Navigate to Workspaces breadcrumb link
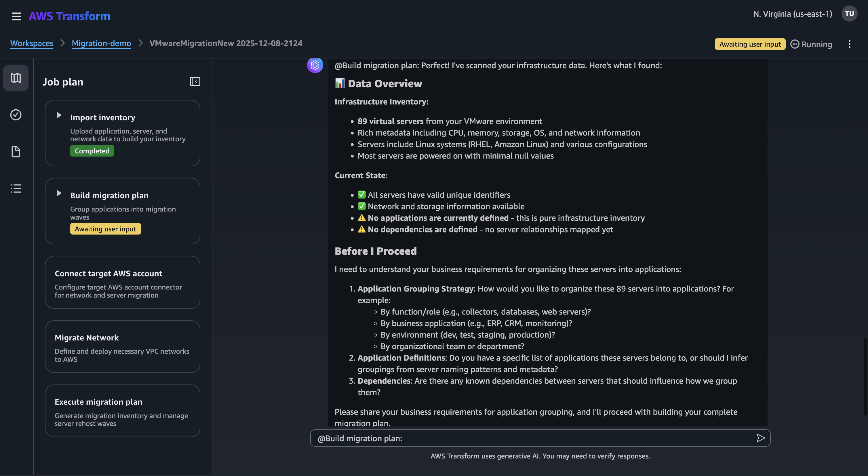The image size is (868, 476). [32, 43]
